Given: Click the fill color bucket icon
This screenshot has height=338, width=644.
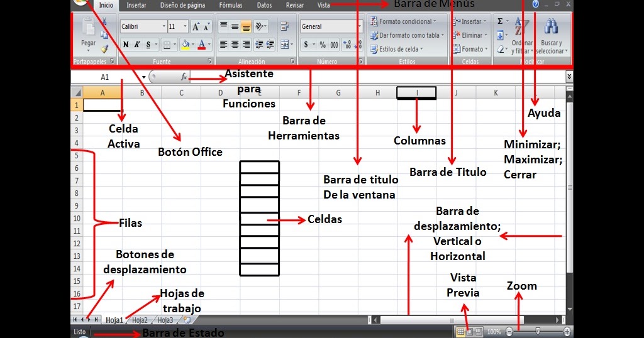Looking at the screenshot, I should pos(186,45).
